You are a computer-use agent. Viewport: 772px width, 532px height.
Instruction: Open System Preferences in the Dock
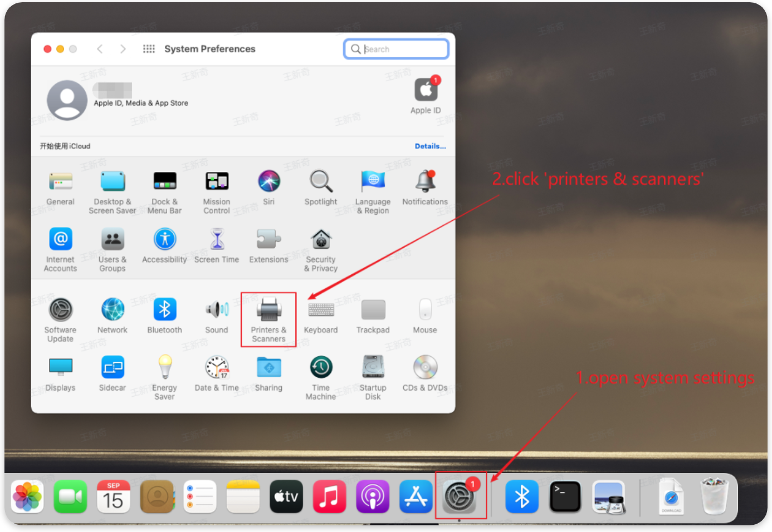[460, 496]
